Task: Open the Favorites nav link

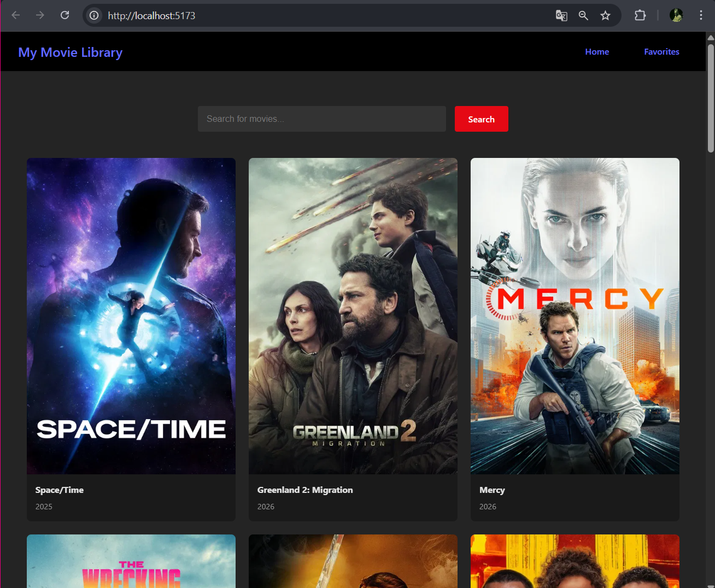Action: [x=661, y=52]
